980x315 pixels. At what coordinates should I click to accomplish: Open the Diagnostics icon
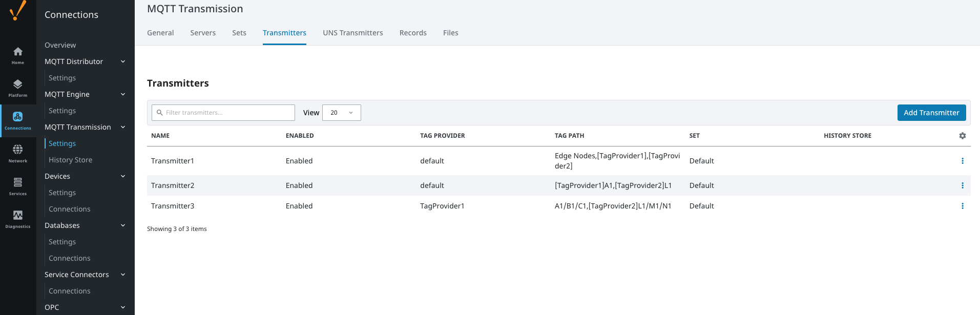coord(18,216)
